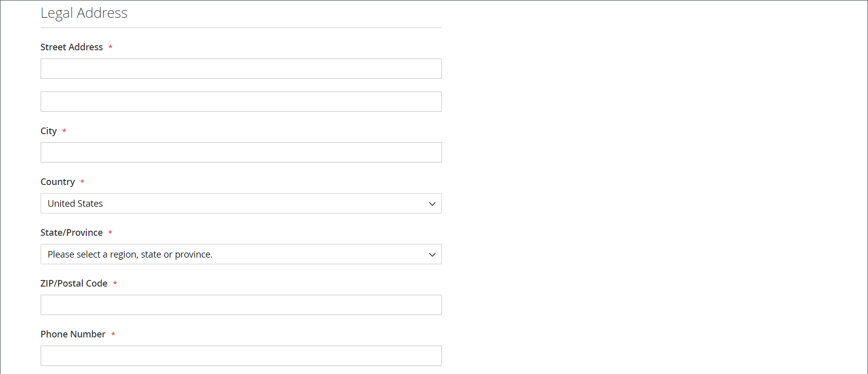Click the first Street Address line field
The height and width of the screenshot is (374, 868).
(241, 69)
